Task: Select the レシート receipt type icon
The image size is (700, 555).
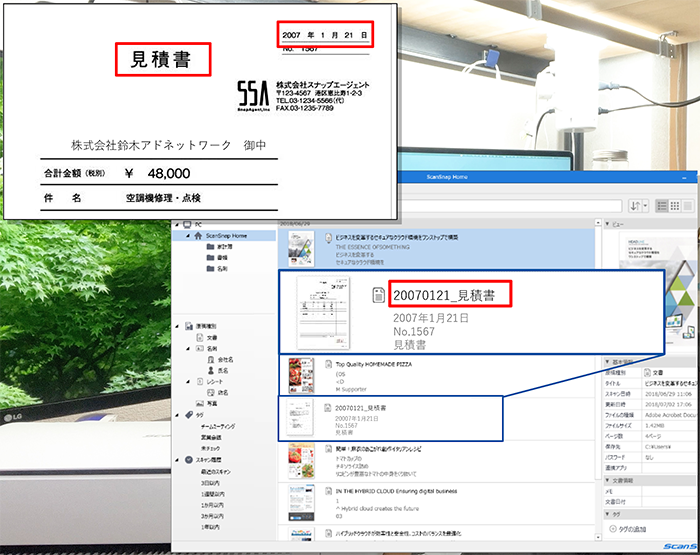Action: pos(200,382)
